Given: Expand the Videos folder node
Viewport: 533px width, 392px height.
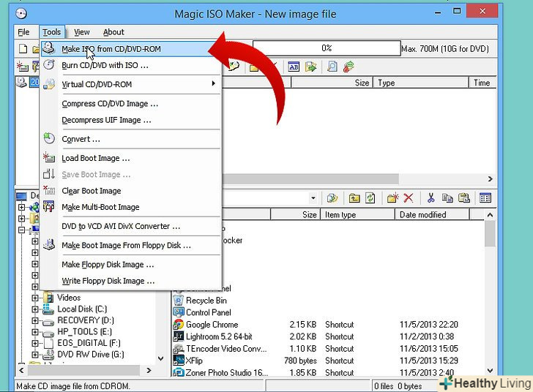Looking at the screenshot, I should point(34,298).
